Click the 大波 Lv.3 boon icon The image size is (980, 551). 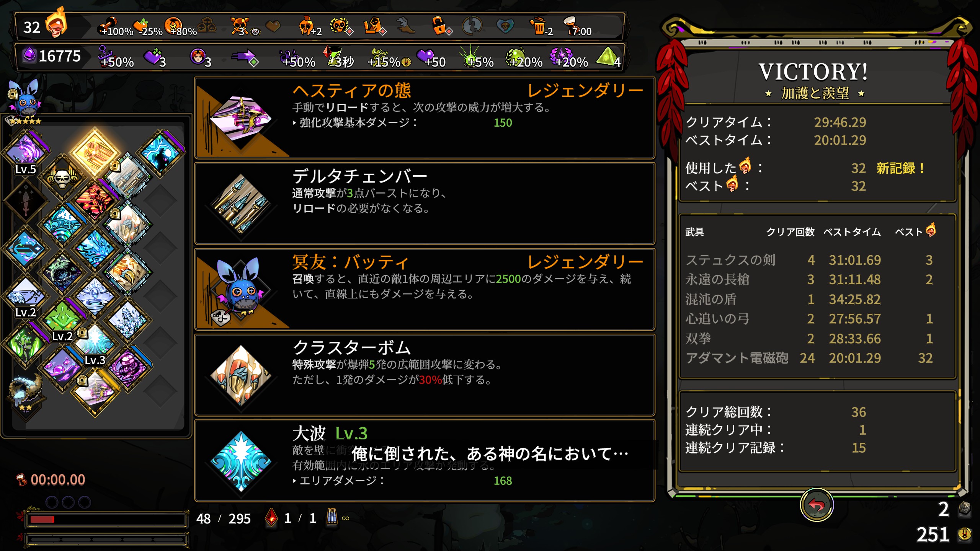tap(241, 461)
